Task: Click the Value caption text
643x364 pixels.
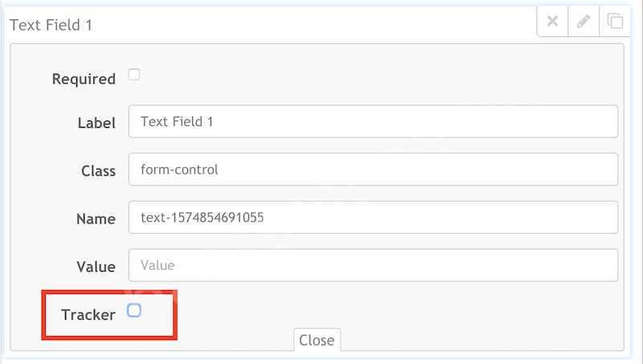Action: (96, 267)
